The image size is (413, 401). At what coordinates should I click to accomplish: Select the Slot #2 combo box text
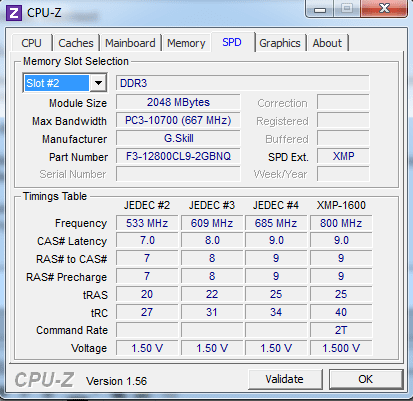pyautogui.click(x=57, y=83)
